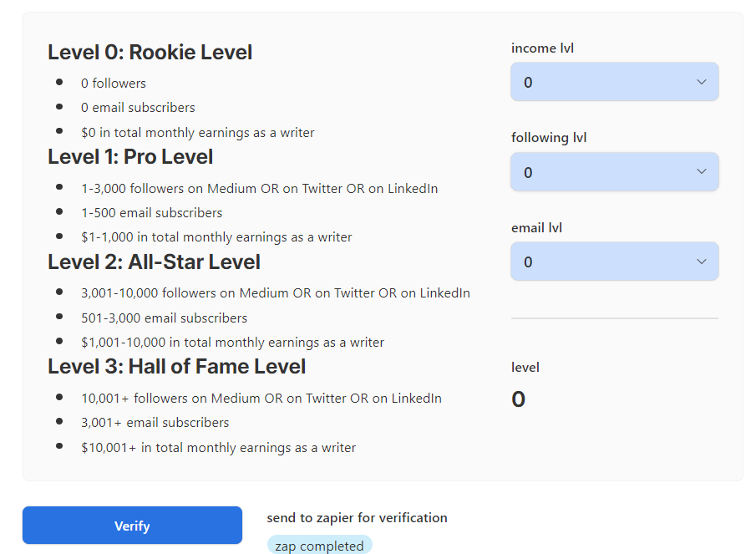
Task: Click the 'Level 2: All-Star Level' heading
Action: click(x=154, y=262)
